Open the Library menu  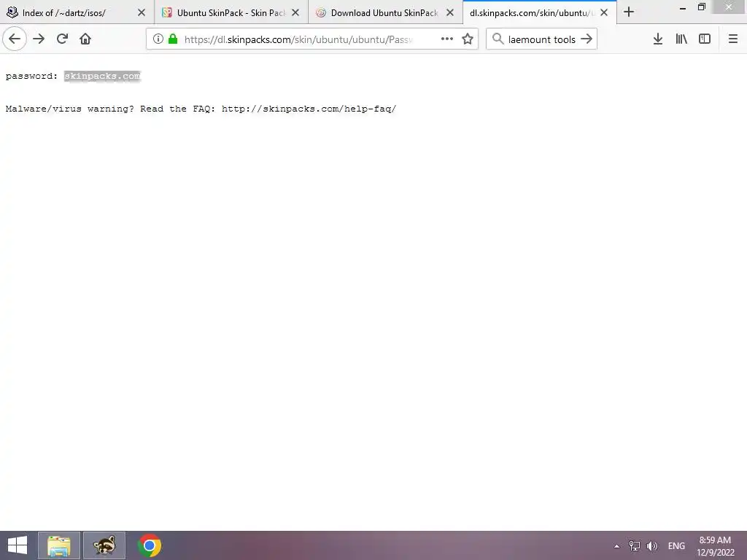pyautogui.click(x=681, y=39)
